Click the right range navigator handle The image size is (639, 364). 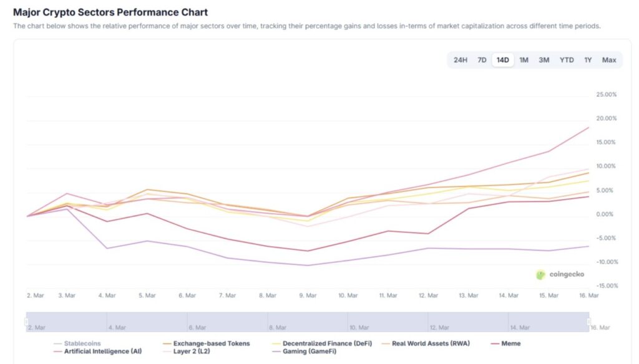pyautogui.click(x=588, y=322)
